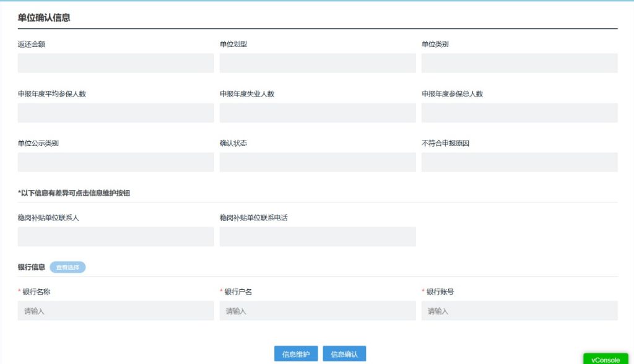Image resolution: width=634 pixels, height=364 pixels.
Task: Click the 信息维护 button
Action: 296,354
